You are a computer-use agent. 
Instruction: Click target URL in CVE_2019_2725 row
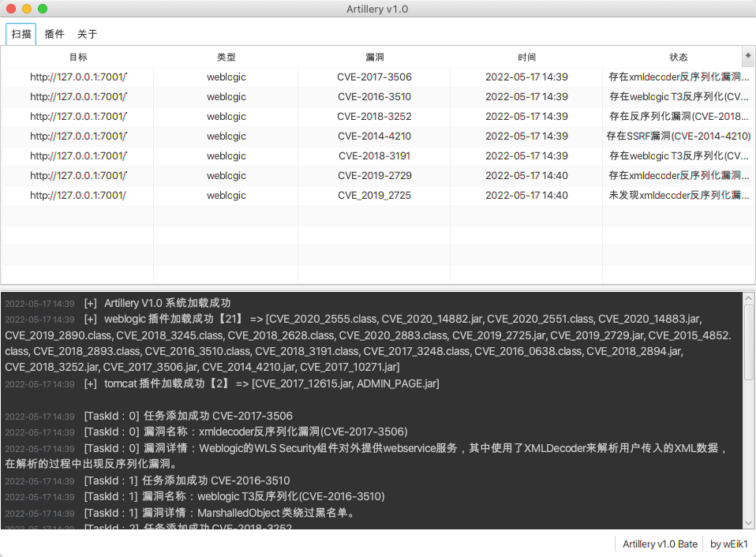click(x=78, y=196)
